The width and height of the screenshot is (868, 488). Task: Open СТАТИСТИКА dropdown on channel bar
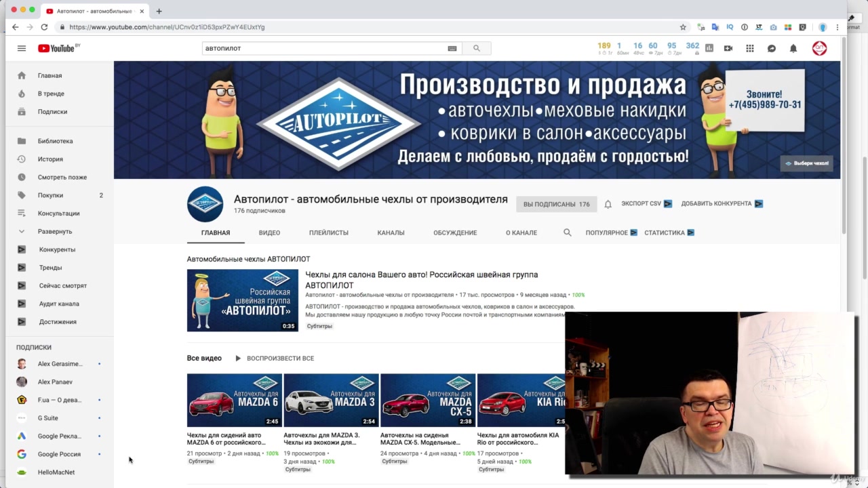tap(669, 232)
